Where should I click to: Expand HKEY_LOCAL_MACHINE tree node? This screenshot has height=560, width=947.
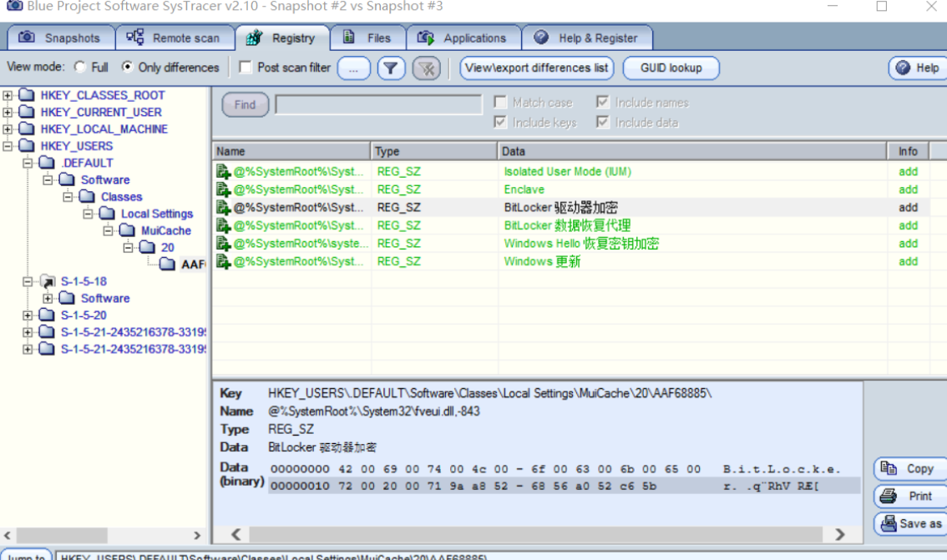8,129
